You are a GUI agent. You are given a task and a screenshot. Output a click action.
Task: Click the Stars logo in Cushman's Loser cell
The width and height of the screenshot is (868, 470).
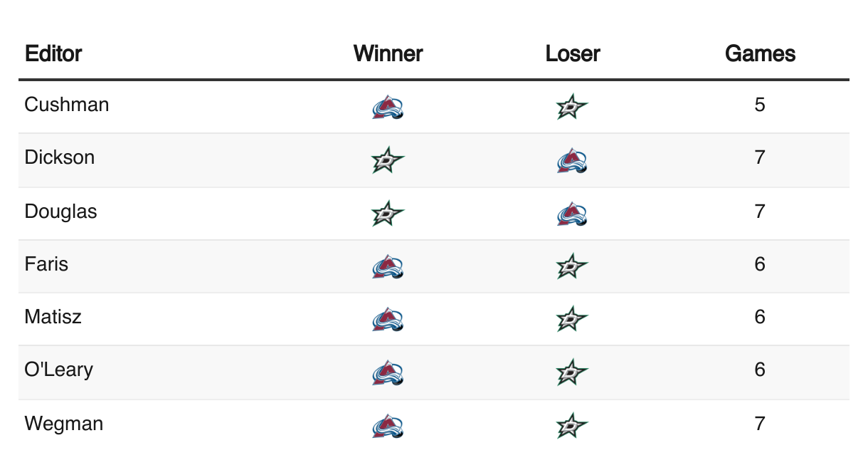[572, 108]
